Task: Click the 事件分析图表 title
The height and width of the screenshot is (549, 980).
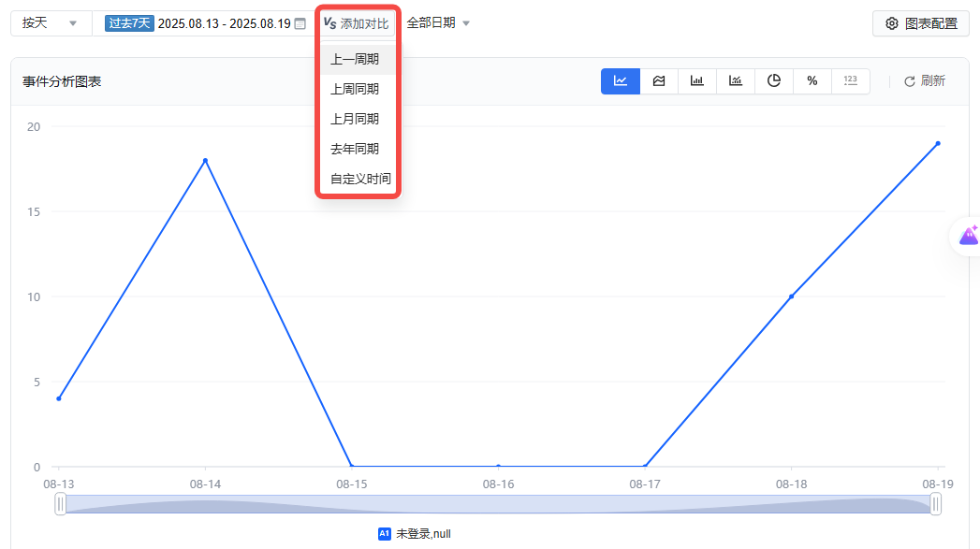Action: click(62, 81)
